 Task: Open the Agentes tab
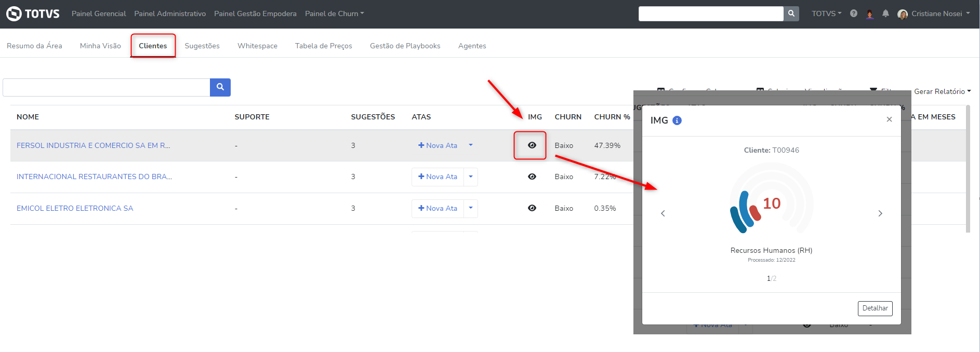472,46
